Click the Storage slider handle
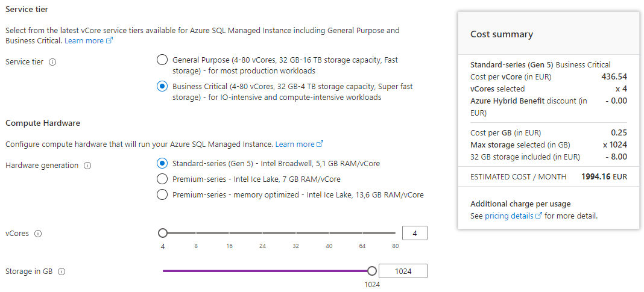Screen dimensions: 644x292 click(x=371, y=271)
